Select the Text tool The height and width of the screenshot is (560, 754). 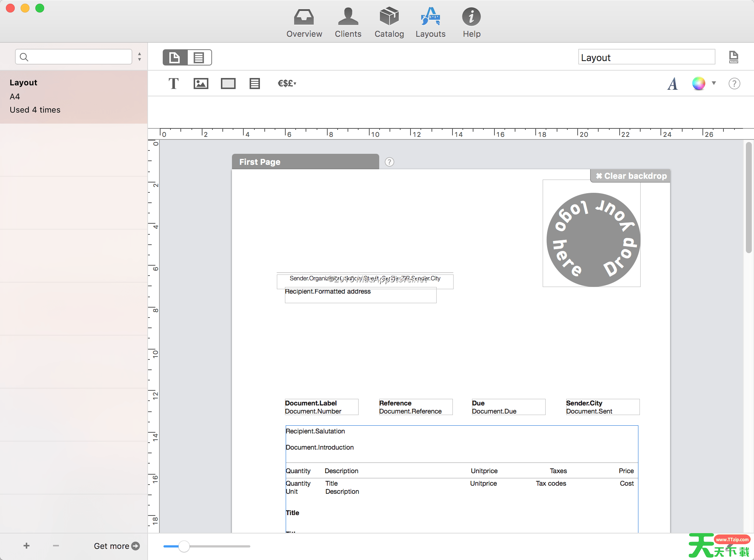(173, 84)
